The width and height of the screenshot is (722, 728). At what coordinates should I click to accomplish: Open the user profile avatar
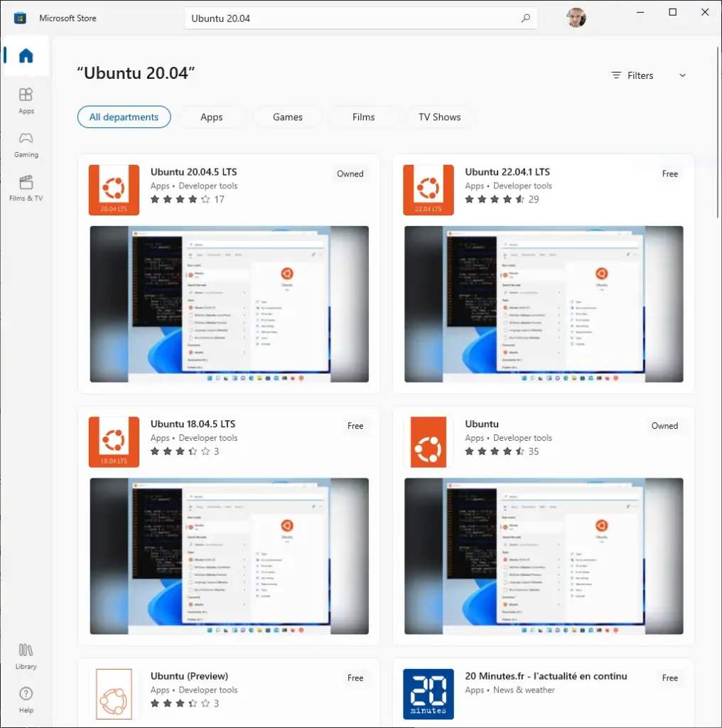click(576, 18)
